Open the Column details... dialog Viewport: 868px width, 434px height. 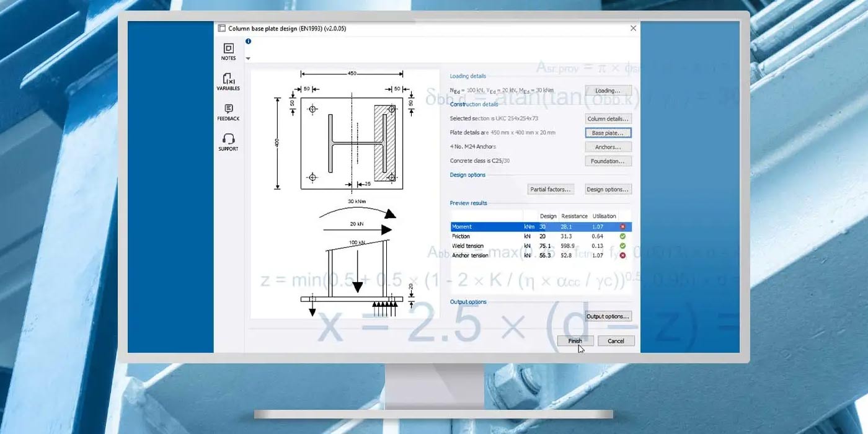click(608, 118)
